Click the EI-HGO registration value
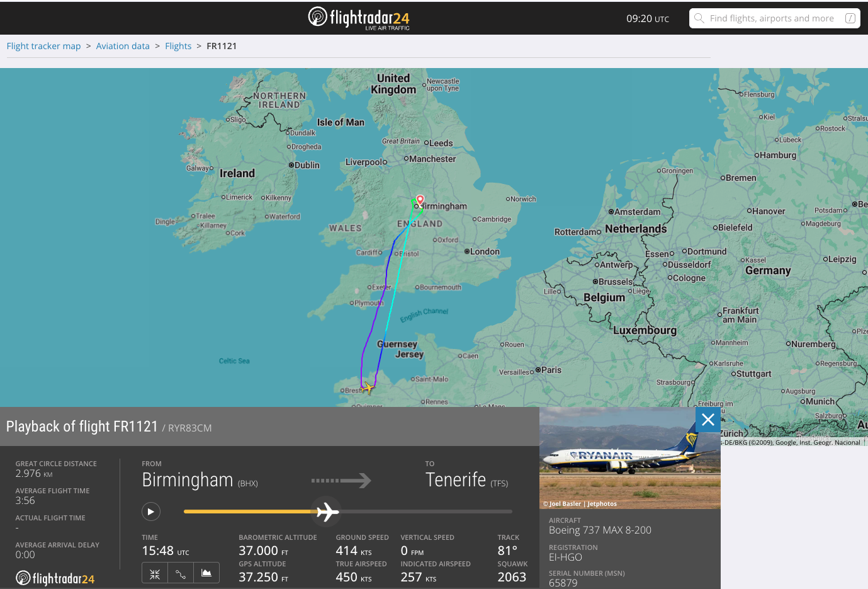This screenshot has width=868, height=589. [x=565, y=558]
